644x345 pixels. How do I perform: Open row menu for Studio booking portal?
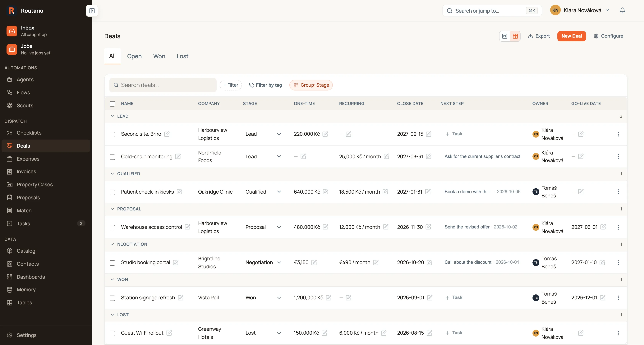(618, 263)
